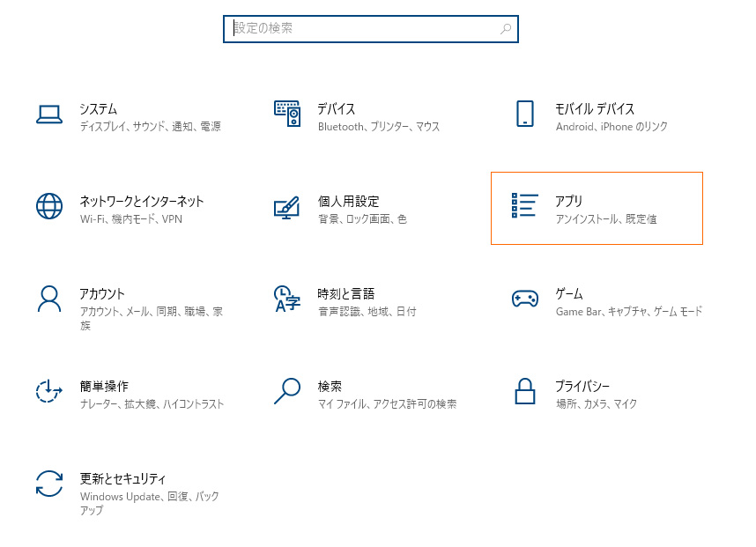Image resolution: width=756 pixels, height=547 pixels.
Task: Open the 個人用設定 title
Action: (349, 201)
